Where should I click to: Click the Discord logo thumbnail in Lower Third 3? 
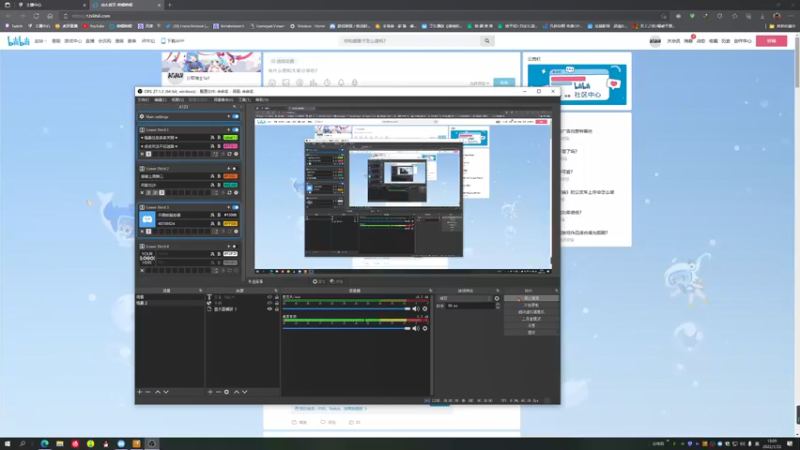pyautogui.click(x=147, y=219)
